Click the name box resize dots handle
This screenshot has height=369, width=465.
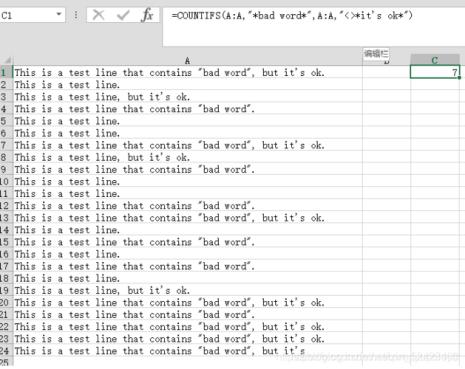(76, 15)
